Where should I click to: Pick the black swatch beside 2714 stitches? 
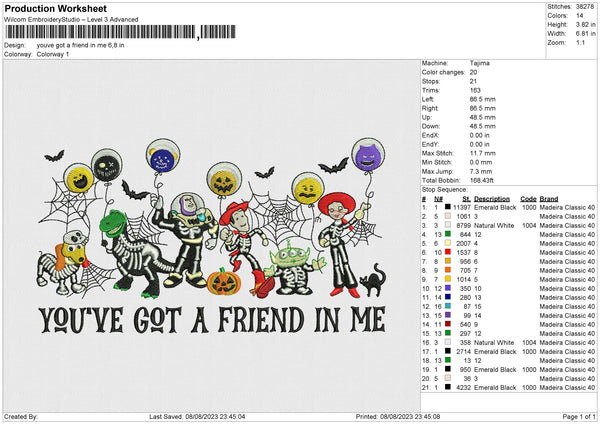[x=447, y=351]
